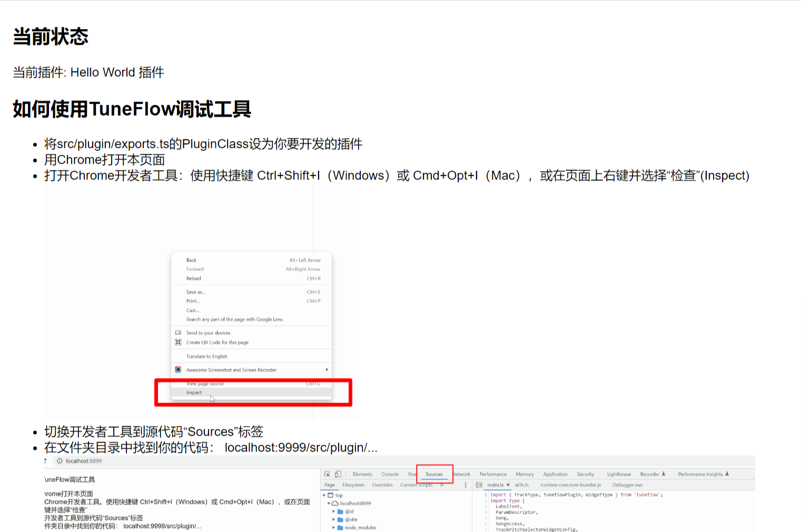801x532 pixels.
Task: Switch to the Security tab
Action: tap(585, 474)
